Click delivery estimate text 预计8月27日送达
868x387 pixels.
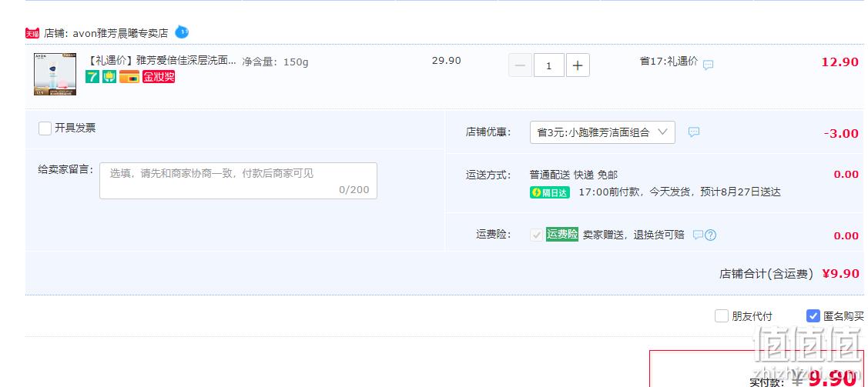741,192
